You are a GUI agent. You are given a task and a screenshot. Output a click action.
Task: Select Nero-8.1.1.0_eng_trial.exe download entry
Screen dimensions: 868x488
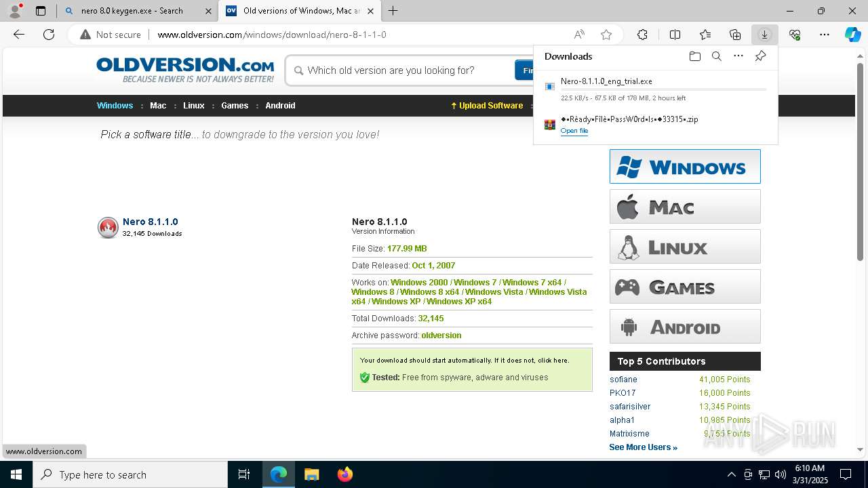tap(655, 89)
